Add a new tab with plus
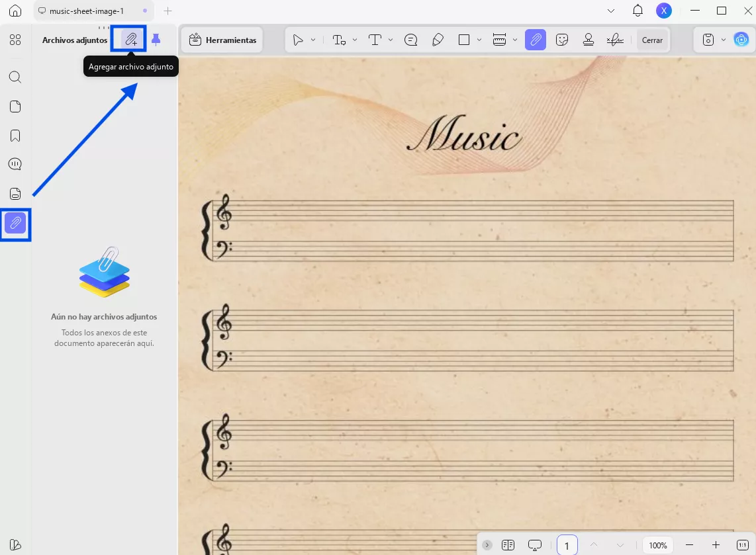 167,11
